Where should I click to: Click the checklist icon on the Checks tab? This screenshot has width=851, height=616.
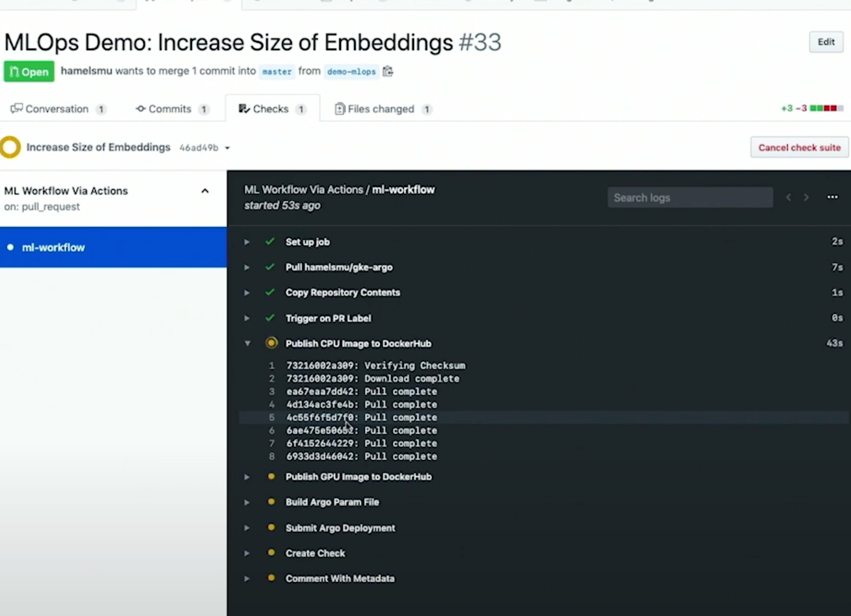(244, 109)
